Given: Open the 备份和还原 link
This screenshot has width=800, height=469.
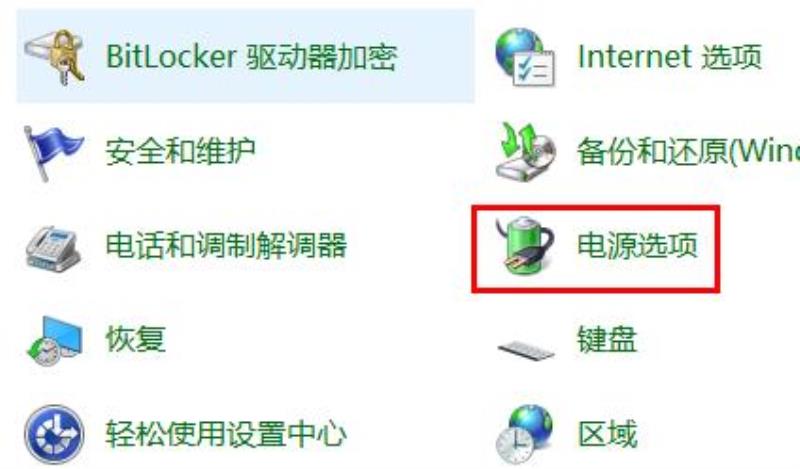Looking at the screenshot, I should (688, 151).
